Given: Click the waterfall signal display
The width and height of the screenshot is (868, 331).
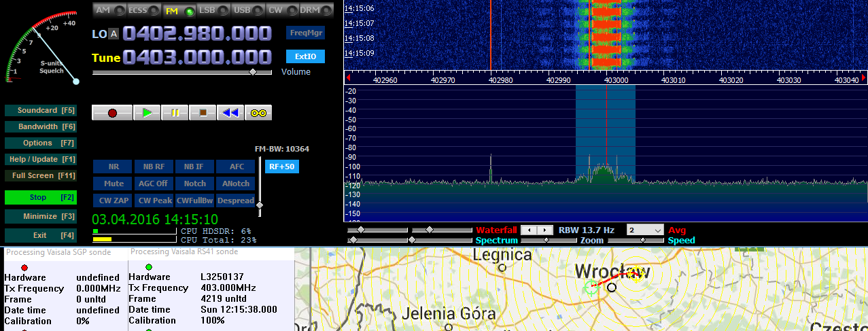Looking at the screenshot, I should click(606, 35).
